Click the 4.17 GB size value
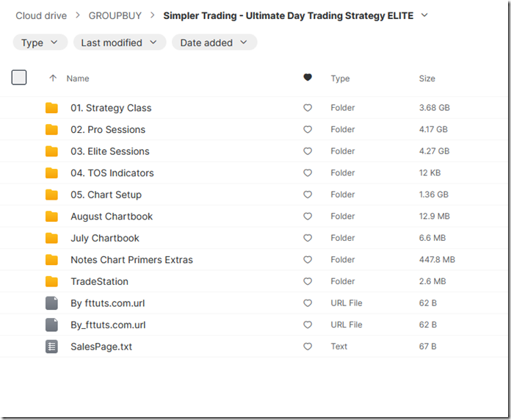511x420 pixels. click(433, 130)
